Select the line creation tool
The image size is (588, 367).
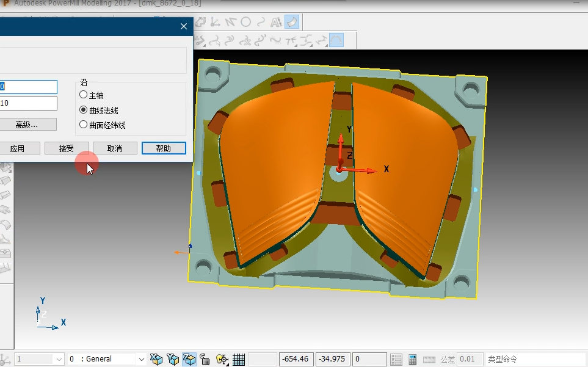[x=230, y=23]
